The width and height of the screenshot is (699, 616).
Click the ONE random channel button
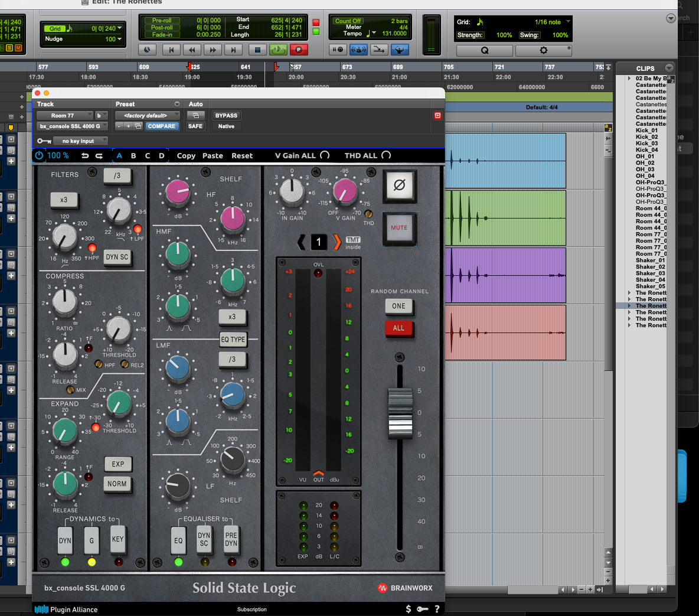pyautogui.click(x=399, y=306)
